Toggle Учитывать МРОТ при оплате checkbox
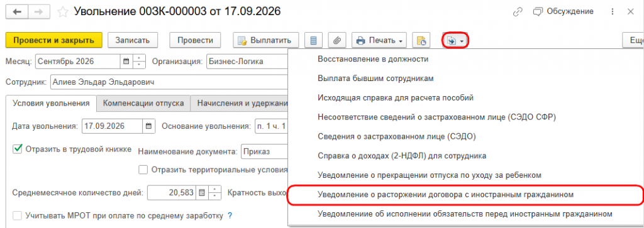644x228 pixels. pyautogui.click(x=17, y=215)
